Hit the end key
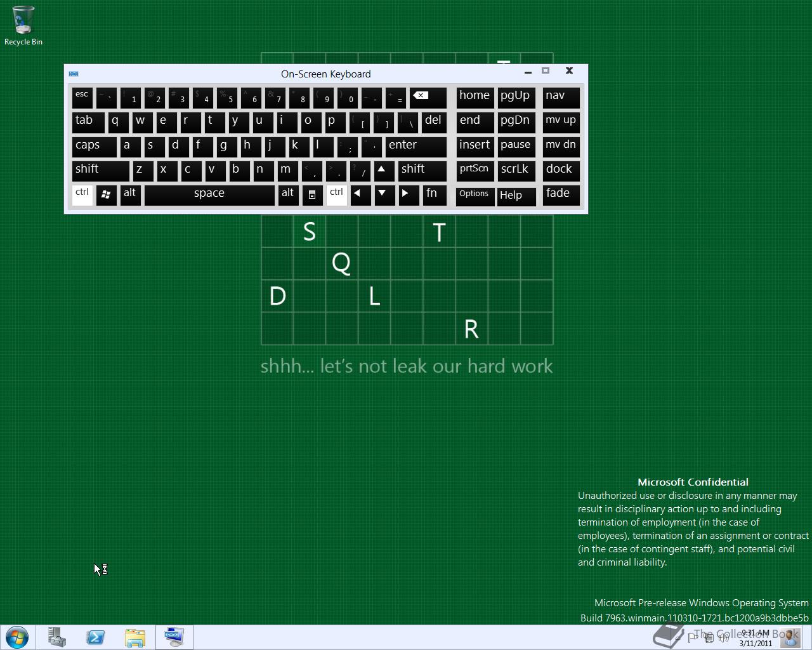The width and height of the screenshot is (812, 650). click(x=475, y=122)
